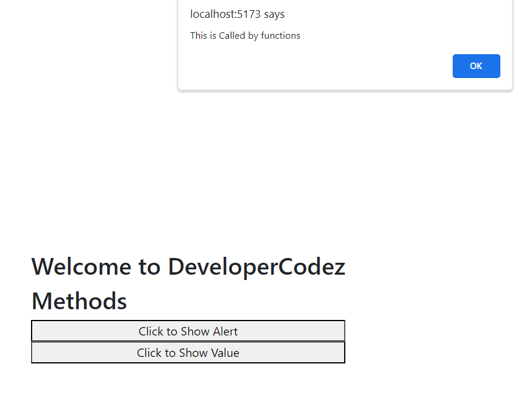532x398 pixels.
Task: Click the 'localhost:5173 says' dialog title
Action: (x=237, y=14)
